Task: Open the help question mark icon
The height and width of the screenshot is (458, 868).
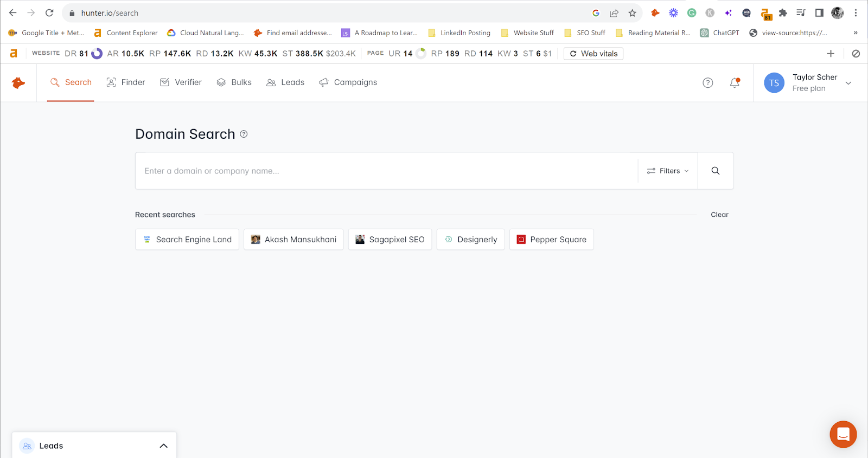Action: [707, 83]
